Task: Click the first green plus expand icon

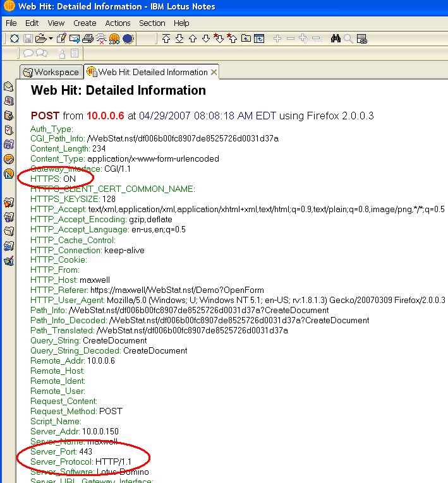Action: click(x=277, y=39)
